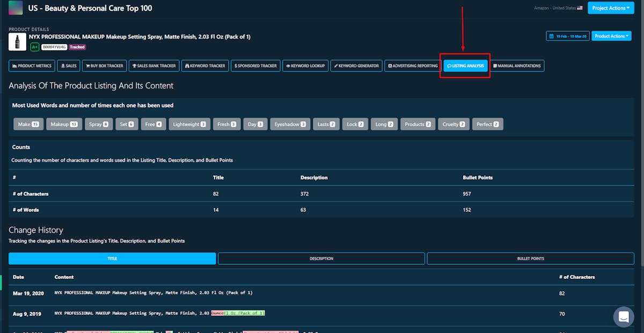Switch to Bullet Points change history tab
The height and width of the screenshot is (333, 644).
pos(530,258)
